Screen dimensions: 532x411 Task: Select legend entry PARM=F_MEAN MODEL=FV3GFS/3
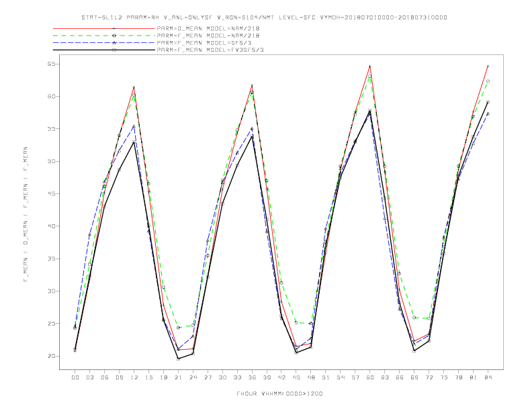click(210, 50)
